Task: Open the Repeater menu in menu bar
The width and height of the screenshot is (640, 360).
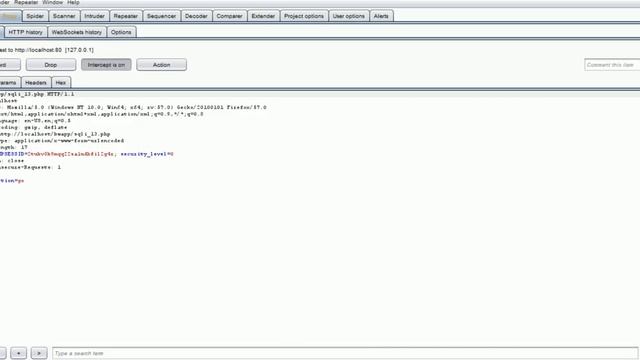Action: 26,2
